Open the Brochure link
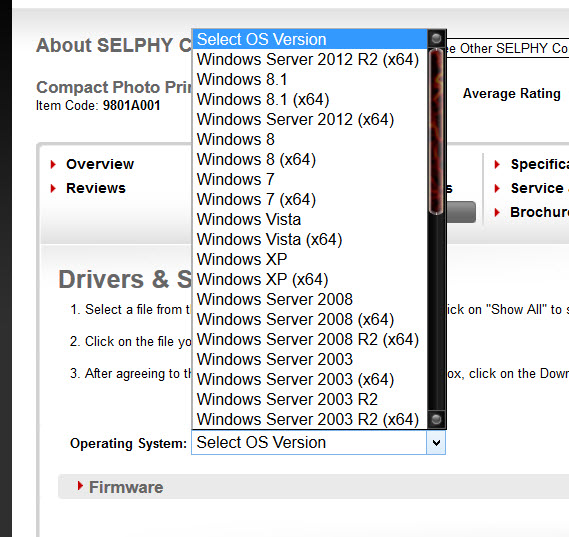This screenshot has width=569, height=537. click(539, 212)
